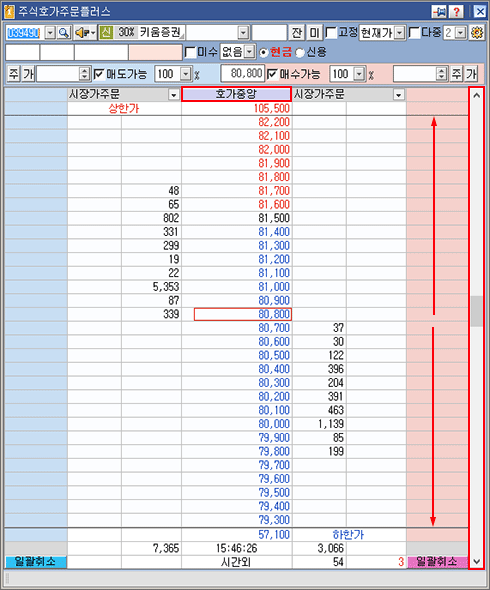Screen dimensions: 490x590
Task: Open the stock code dropdown arrow
Action: (x=50, y=33)
